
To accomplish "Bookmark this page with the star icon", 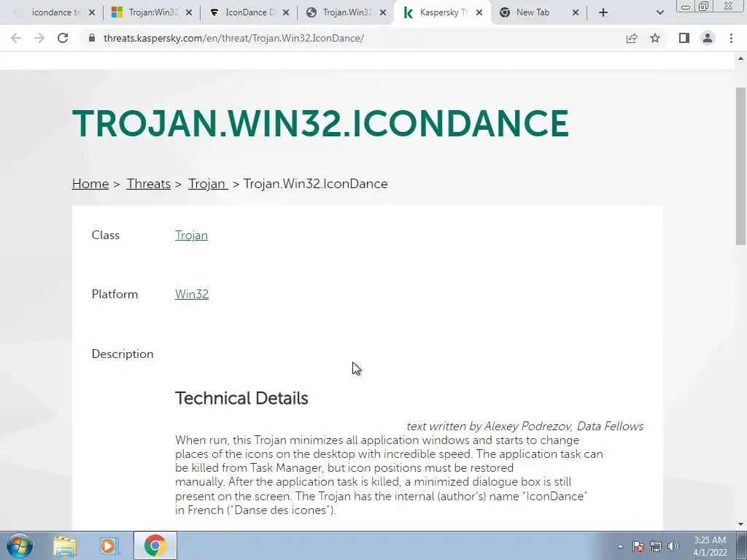I will [x=655, y=38].
